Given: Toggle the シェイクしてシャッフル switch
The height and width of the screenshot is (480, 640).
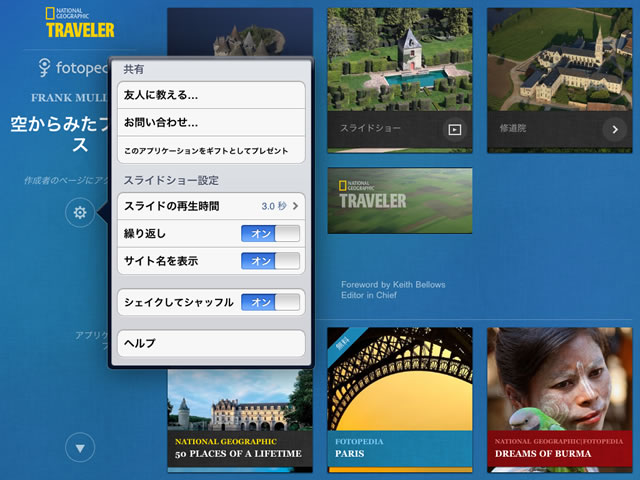Looking at the screenshot, I should coord(270,302).
